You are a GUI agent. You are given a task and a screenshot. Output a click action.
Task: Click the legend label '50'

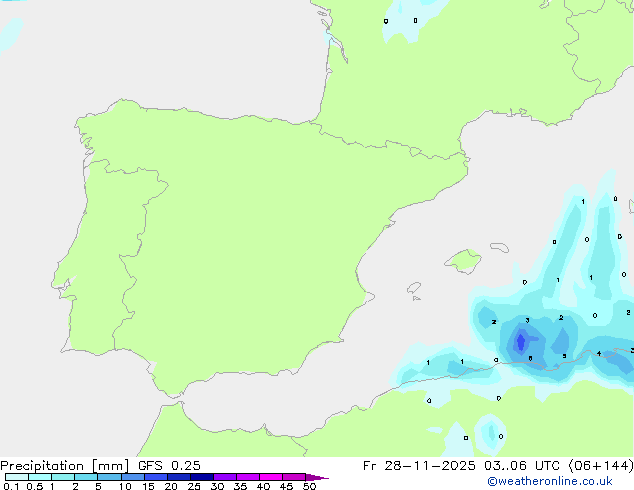[x=309, y=486]
